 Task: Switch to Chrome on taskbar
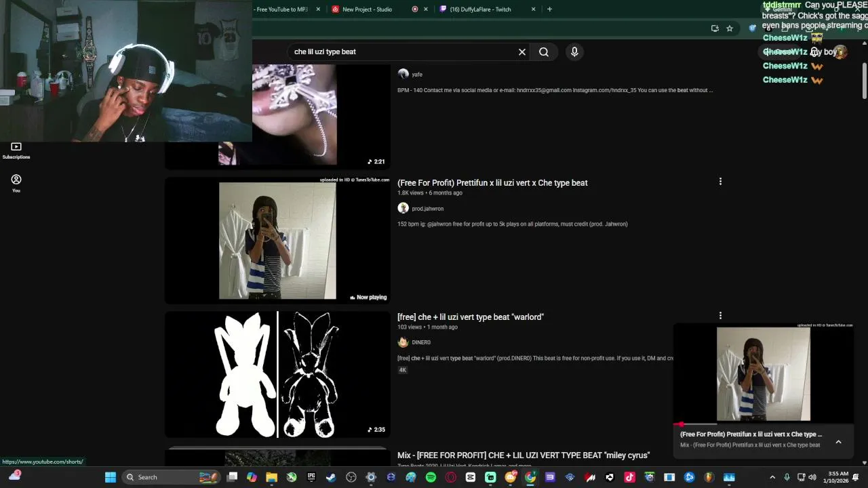530,477
